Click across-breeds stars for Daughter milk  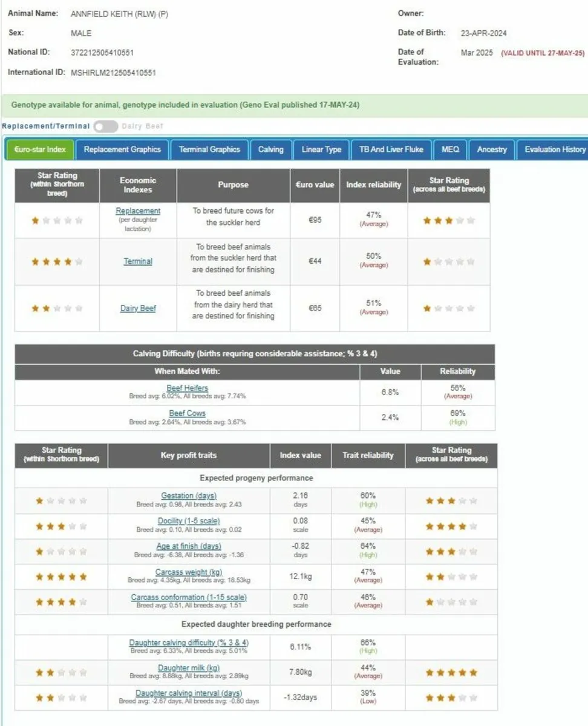coord(451,673)
